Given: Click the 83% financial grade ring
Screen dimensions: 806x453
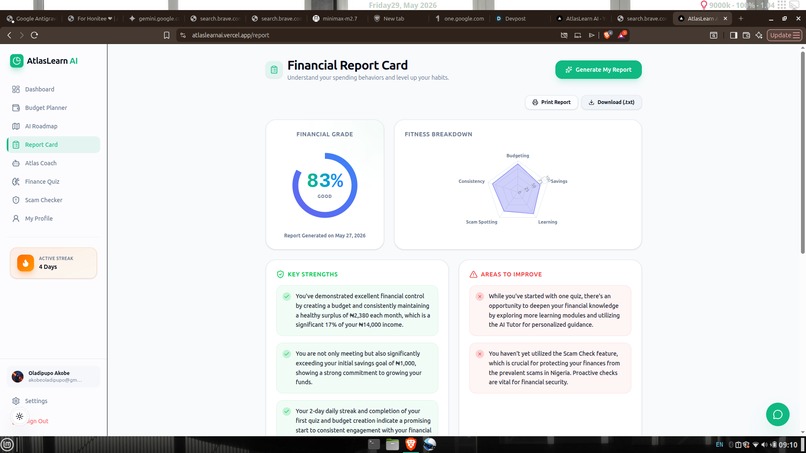Looking at the screenshot, I should tap(324, 185).
